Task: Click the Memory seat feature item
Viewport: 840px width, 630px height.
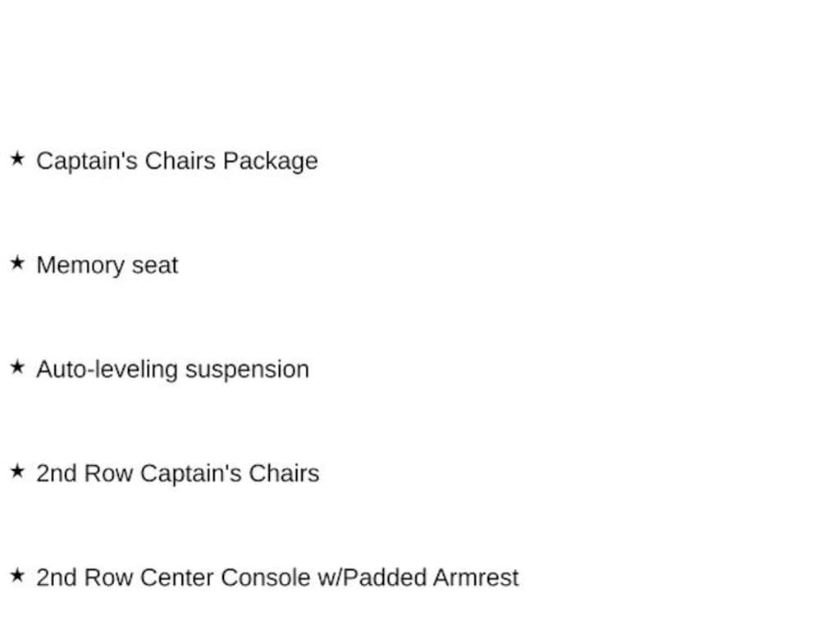Action: pos(107,266)
